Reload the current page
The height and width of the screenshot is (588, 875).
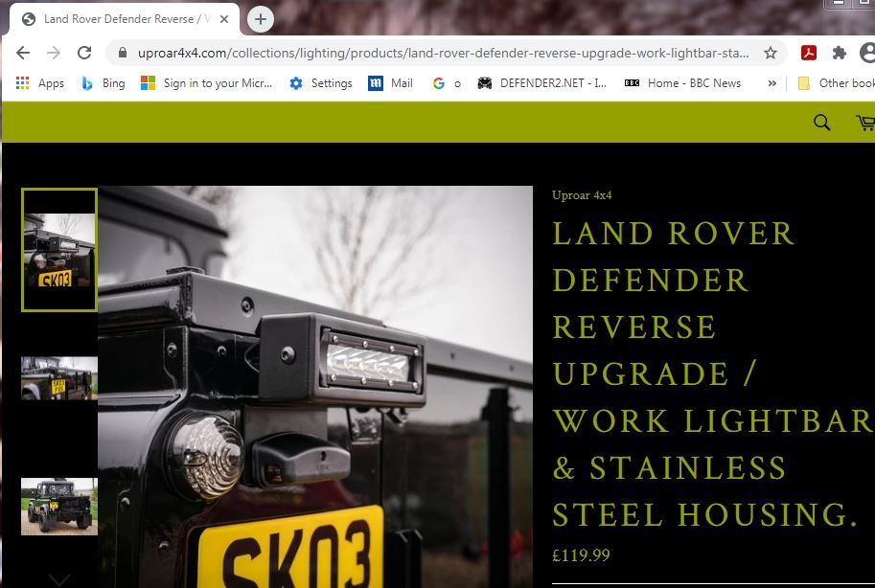(x=84, y=53)
